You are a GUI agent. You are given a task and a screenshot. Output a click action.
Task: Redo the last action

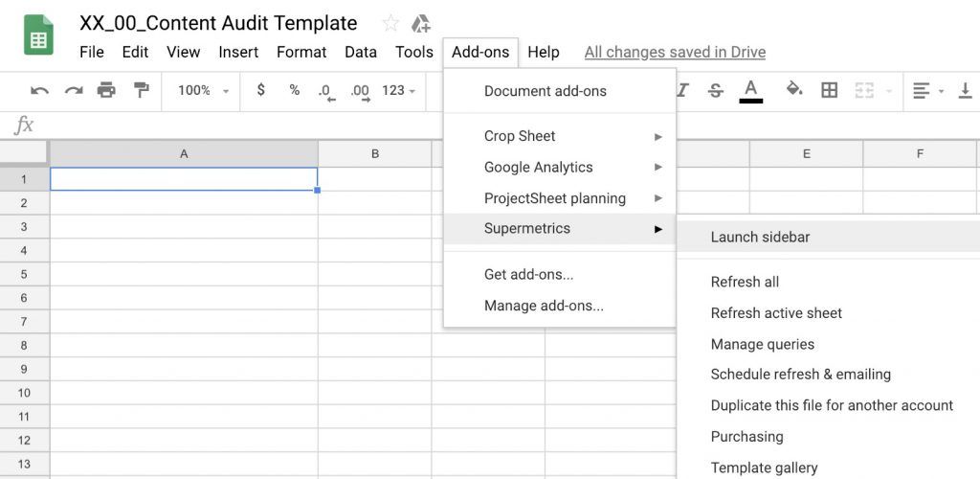click(x=74, y=91)
